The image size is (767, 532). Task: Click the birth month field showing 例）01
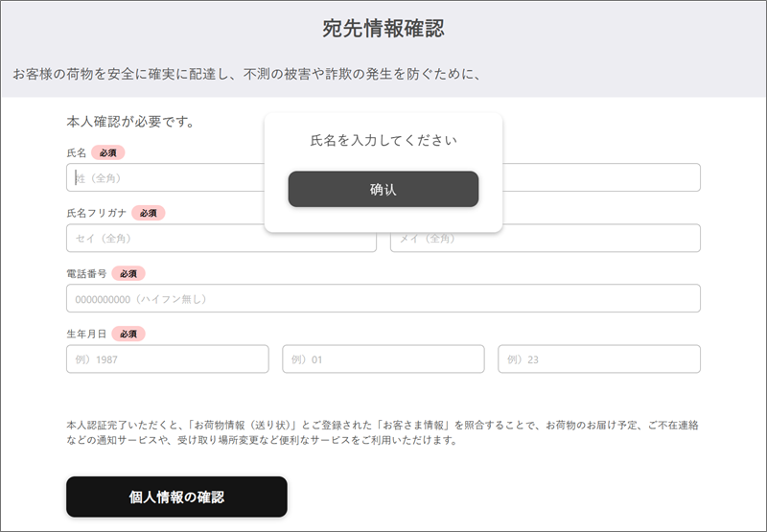(x=383, y=359)
